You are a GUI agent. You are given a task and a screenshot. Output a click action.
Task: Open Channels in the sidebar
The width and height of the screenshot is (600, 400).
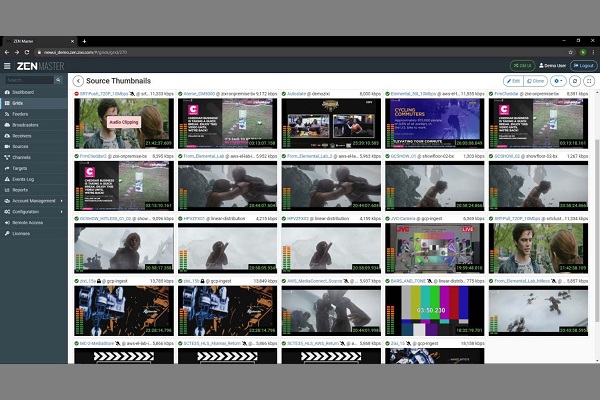coord(21,157)
